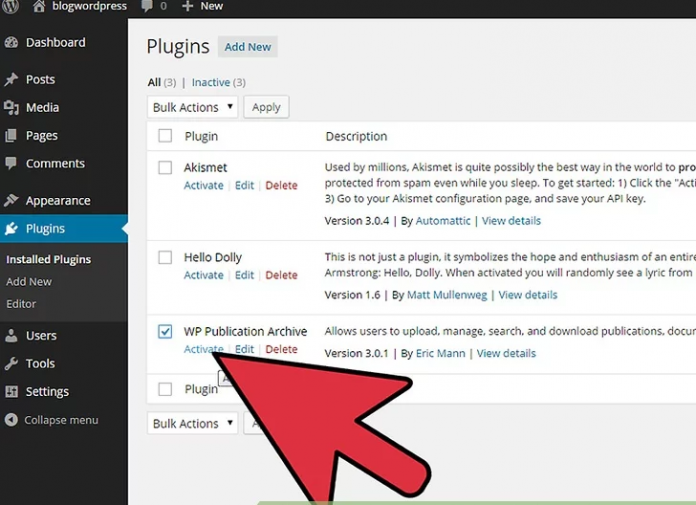Click the WordPress logo icon
The height and width of the screenshot is (505, 696).
point(12,6)
